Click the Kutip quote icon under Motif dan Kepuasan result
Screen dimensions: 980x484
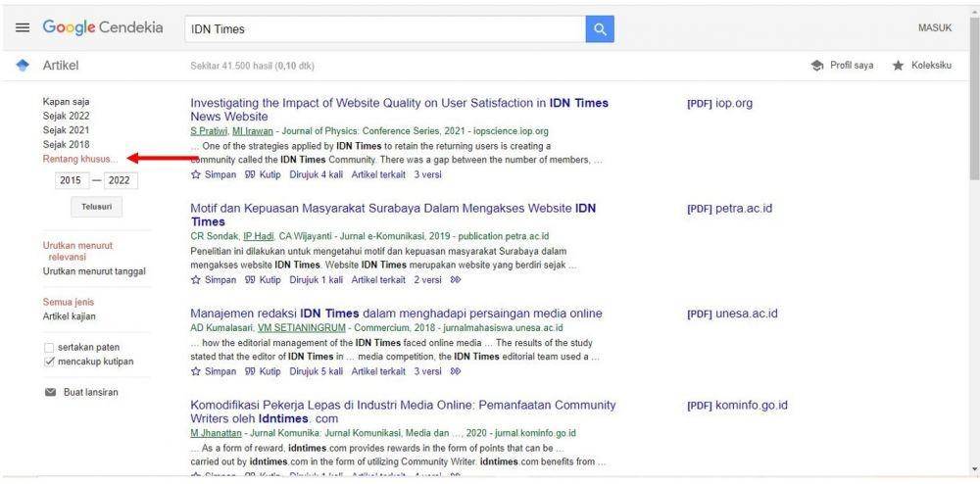[250, 280]
